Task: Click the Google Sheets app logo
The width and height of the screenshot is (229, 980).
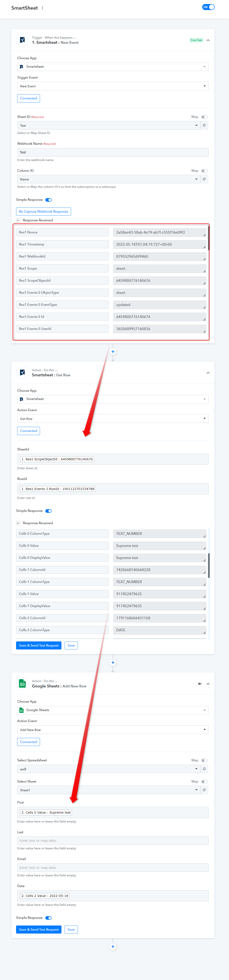Action: [22, 684]
